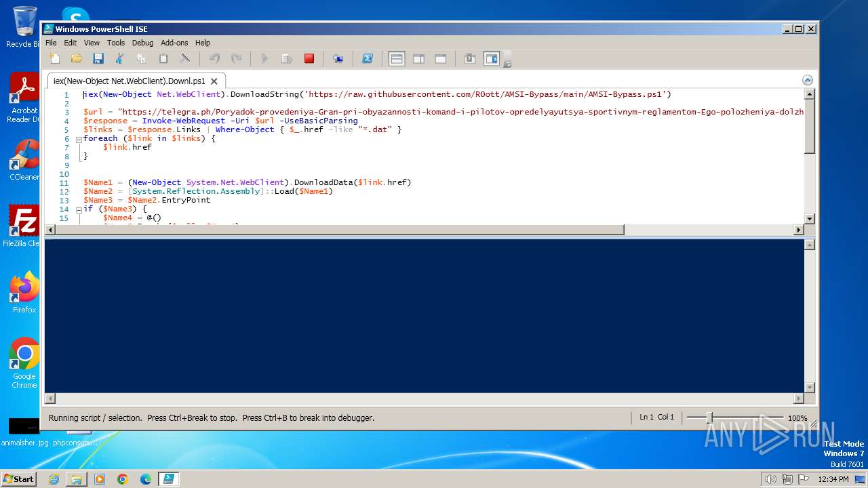Select the PowerShell ISE taskbar button
Image resolution: width=868 pixels, height=488 pixels.
point(169,479)
